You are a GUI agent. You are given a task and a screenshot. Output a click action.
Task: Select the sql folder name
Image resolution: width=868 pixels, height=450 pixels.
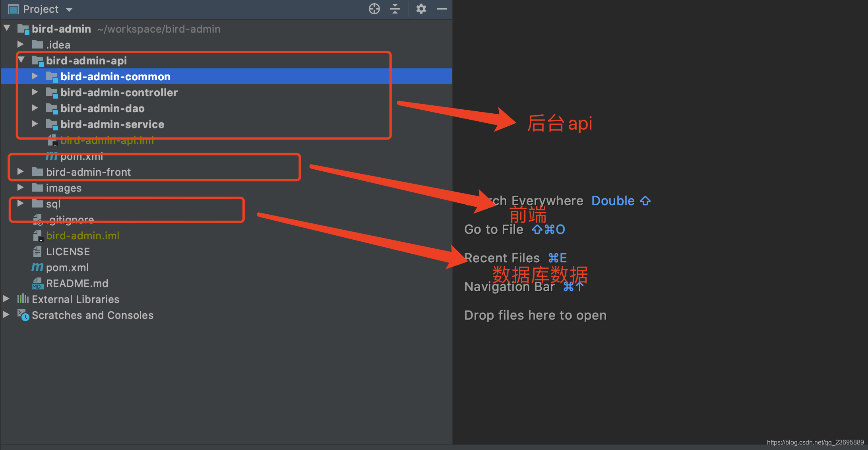point(53,204)
